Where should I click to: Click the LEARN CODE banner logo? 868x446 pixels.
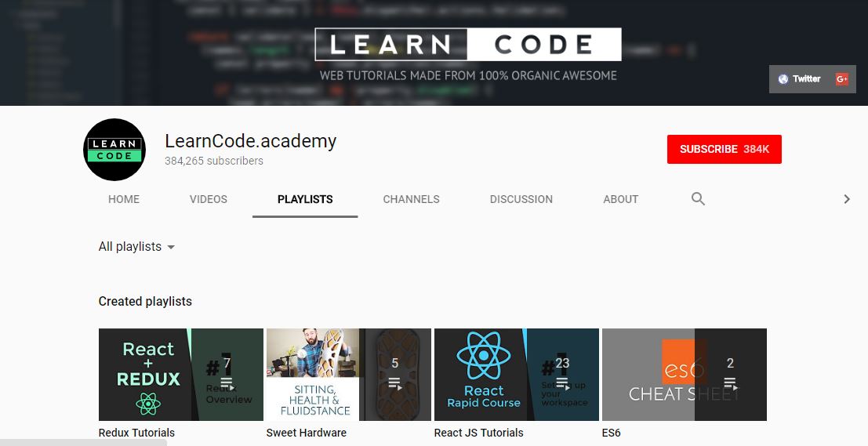click(468, 44)
